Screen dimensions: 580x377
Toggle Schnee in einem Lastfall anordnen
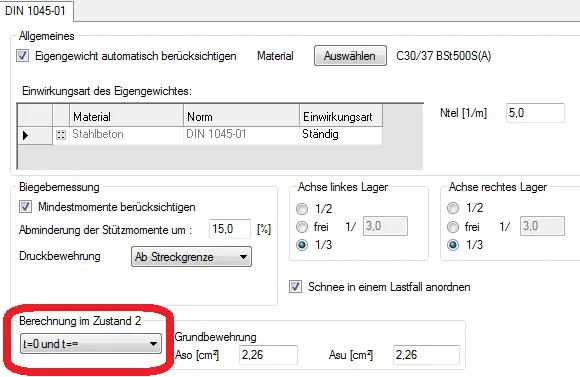[x=295, y=287]
